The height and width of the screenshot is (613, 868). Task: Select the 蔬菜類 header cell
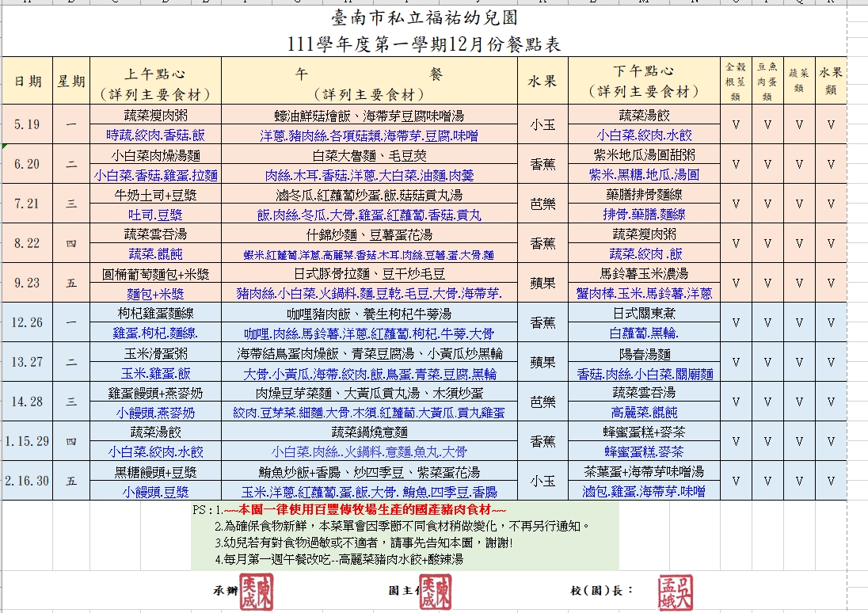799,81
